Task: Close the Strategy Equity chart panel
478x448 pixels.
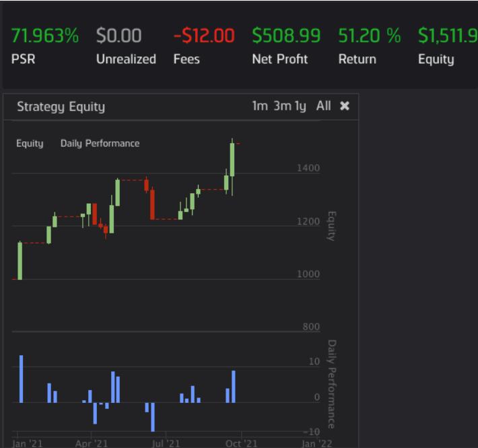Action: [x=345, y=106]
